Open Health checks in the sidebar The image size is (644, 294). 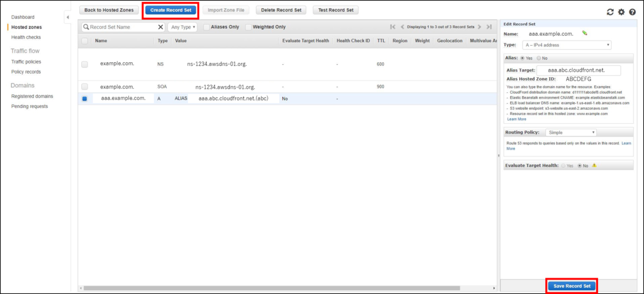pos(26,37)
